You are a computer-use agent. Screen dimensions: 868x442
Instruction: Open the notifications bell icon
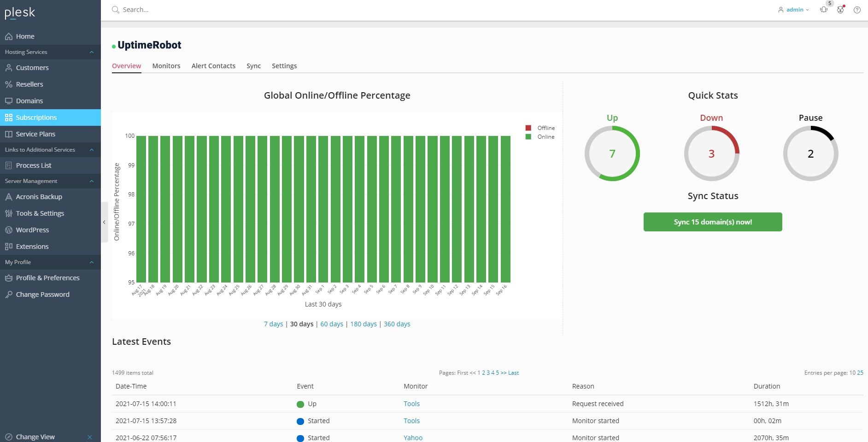coord(824,10)
